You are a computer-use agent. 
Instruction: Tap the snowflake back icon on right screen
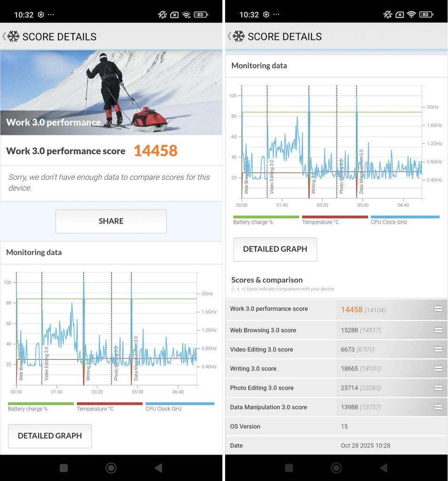point(238,37)
